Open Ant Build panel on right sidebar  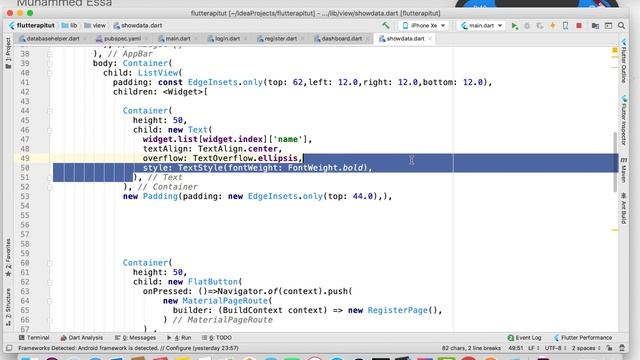[623, 208]
